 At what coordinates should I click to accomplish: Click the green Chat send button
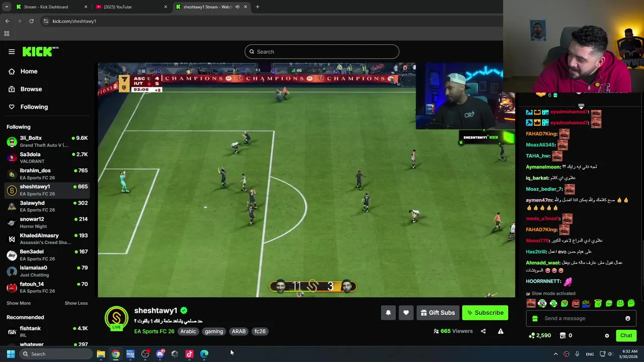[x=626, y=335]
